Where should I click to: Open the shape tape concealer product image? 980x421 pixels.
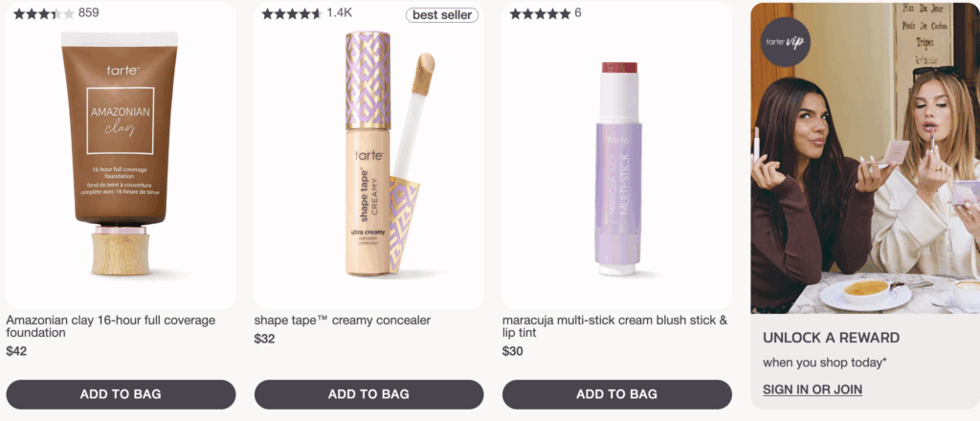click(x=368, y=158)
